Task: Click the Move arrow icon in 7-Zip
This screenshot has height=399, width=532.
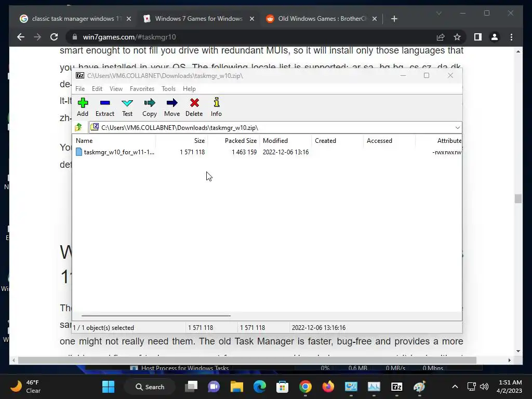Action: [172, 107]
